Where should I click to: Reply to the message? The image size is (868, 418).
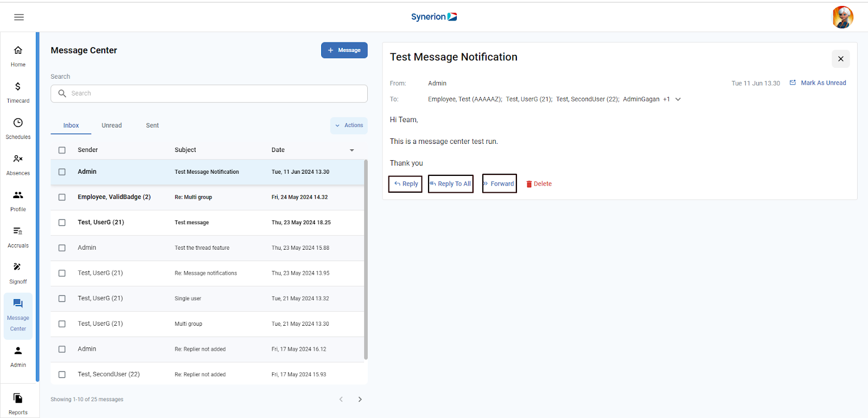coord(405,184)
